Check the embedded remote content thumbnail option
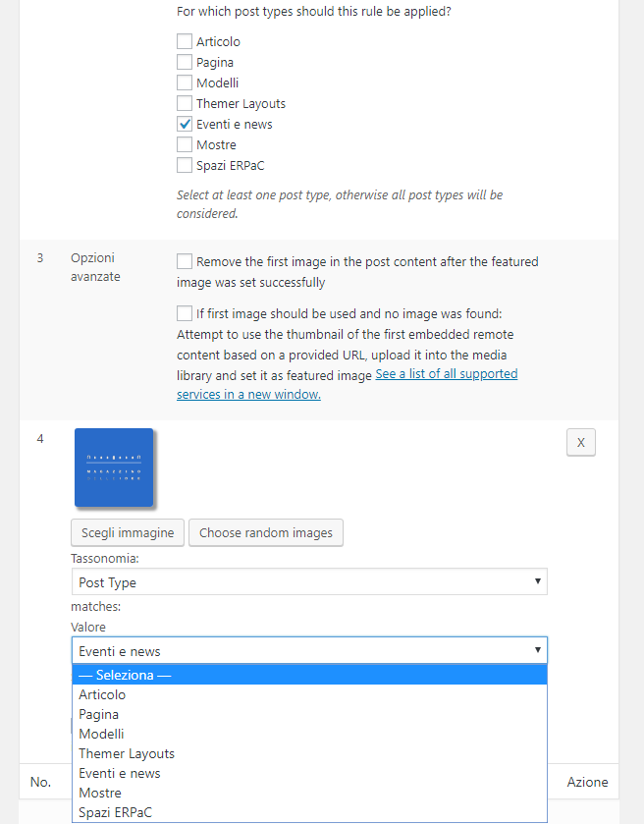Viewport: 644px width, 824px height. (x=185, y=313)
